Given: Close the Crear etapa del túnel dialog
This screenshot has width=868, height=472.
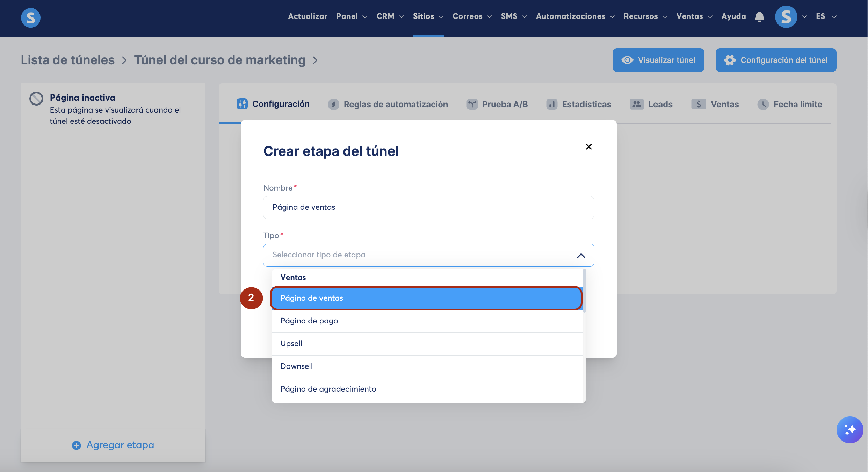Looking at the screenshot, I should 588,147.
